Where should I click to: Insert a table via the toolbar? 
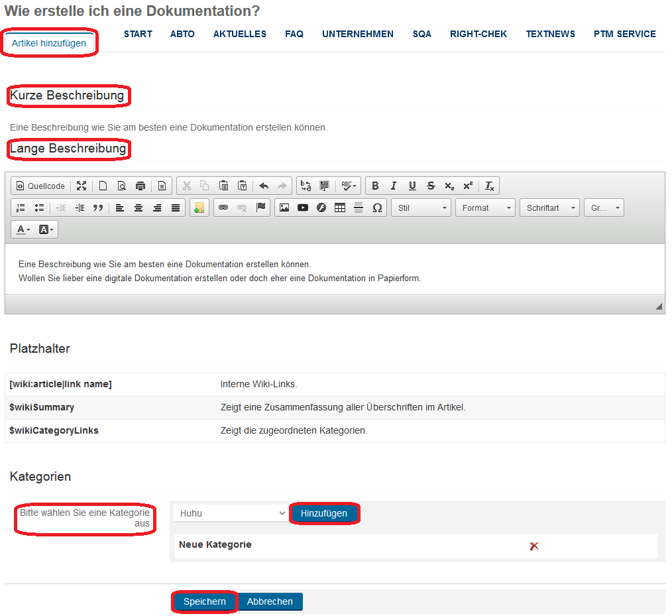click(340, 208)
